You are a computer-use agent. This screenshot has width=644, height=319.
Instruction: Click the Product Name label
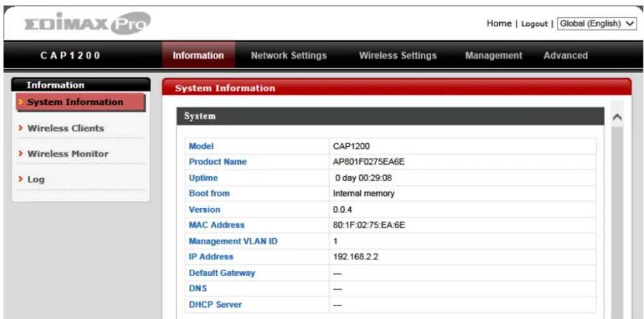point(218,162)
